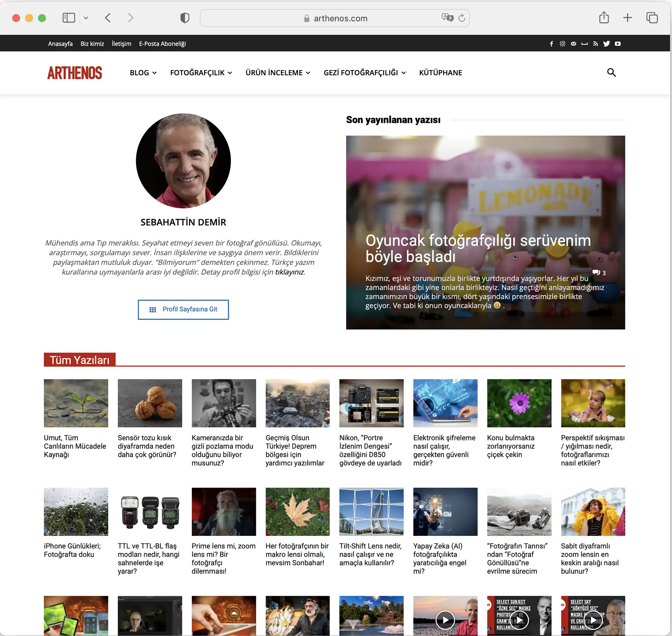Screen dimensions: 672x636
Task: Open article Sensör tozu kısık diyaframda
Action: tap(147, 446)
